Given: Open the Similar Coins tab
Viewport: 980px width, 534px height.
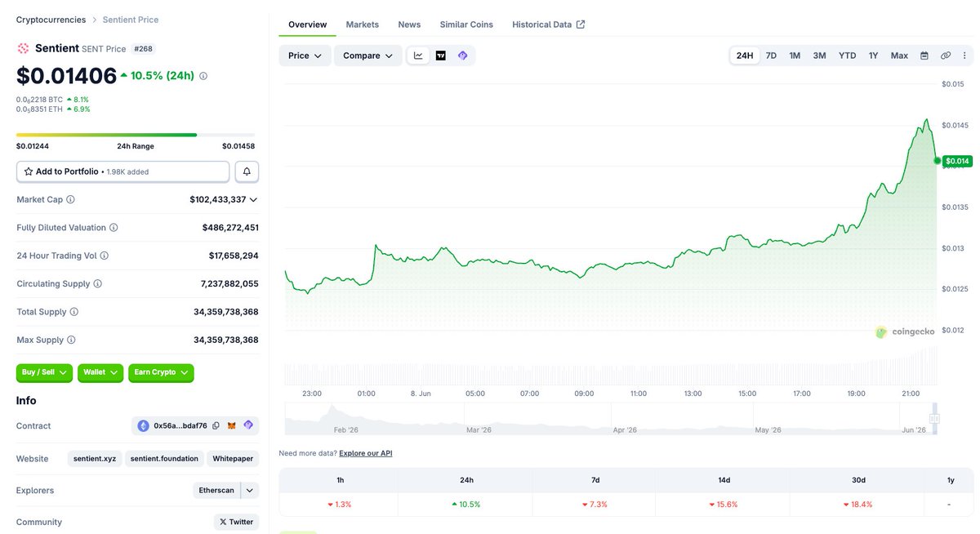Looking at the screenshot, I should coord(466,24).
